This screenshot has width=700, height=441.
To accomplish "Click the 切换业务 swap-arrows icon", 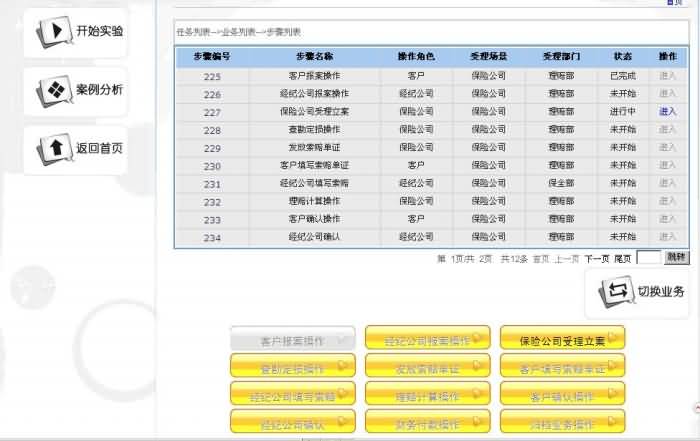I will pyautogui.click(x=613, y=292).
